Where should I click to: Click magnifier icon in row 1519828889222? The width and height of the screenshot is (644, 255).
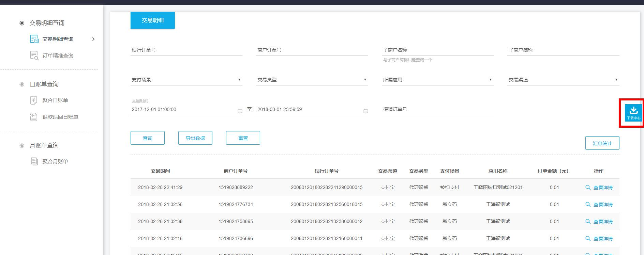(588, 187)
